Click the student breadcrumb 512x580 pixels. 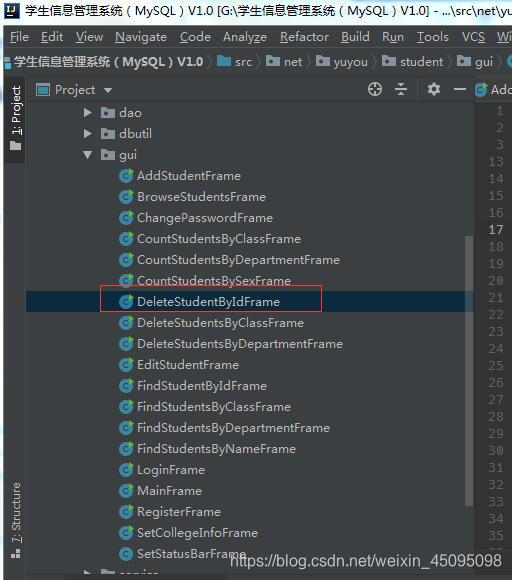[x=412, y=61]
